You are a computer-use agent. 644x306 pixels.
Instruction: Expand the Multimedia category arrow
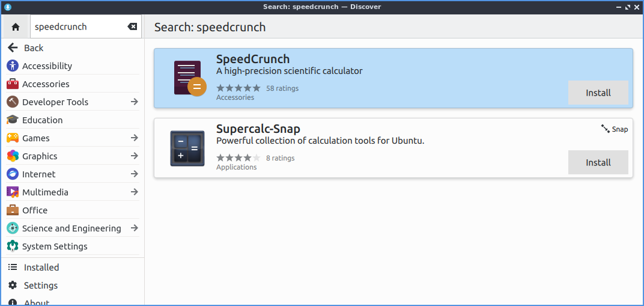click(134, 192)
